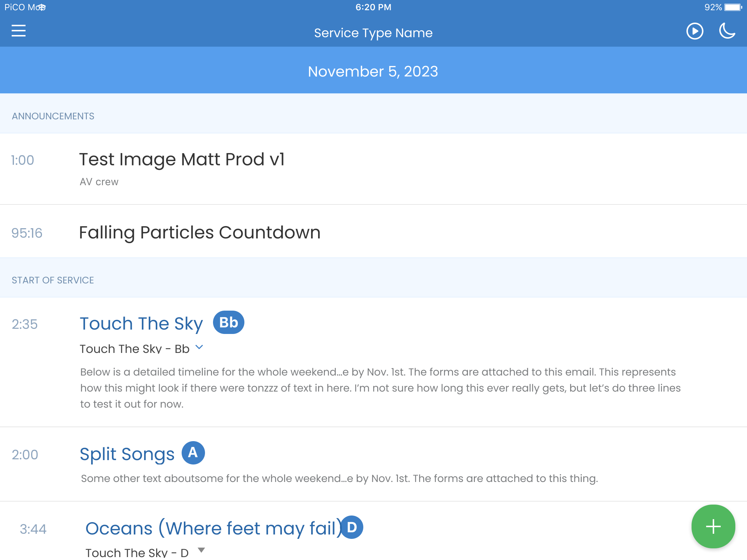Tap the green plus button to add an item
Image resolution: width=747 pixels, height=560 pixels.
[713, 526]
